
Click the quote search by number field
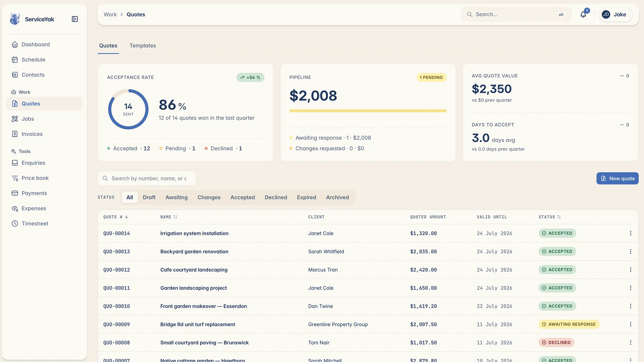(147, 178)
